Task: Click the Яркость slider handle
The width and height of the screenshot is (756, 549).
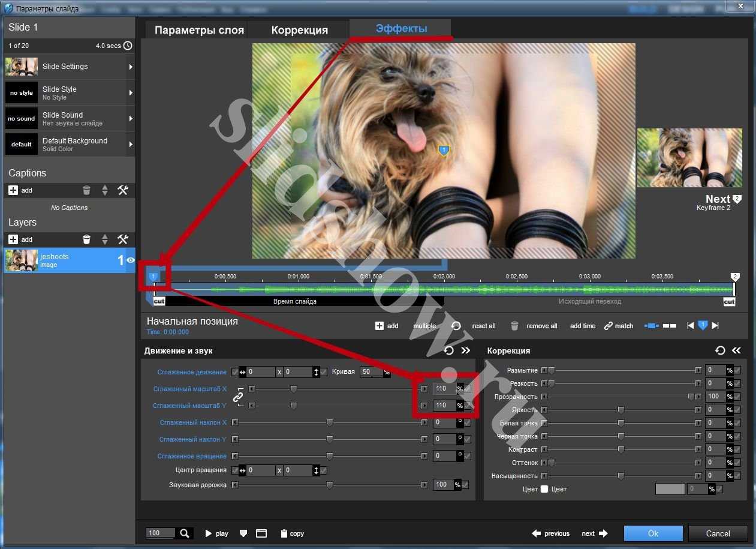Action: 621,410
